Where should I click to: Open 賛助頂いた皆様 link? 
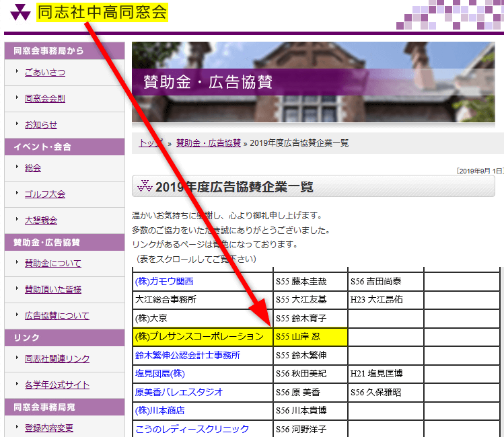(x=53, y=290)
